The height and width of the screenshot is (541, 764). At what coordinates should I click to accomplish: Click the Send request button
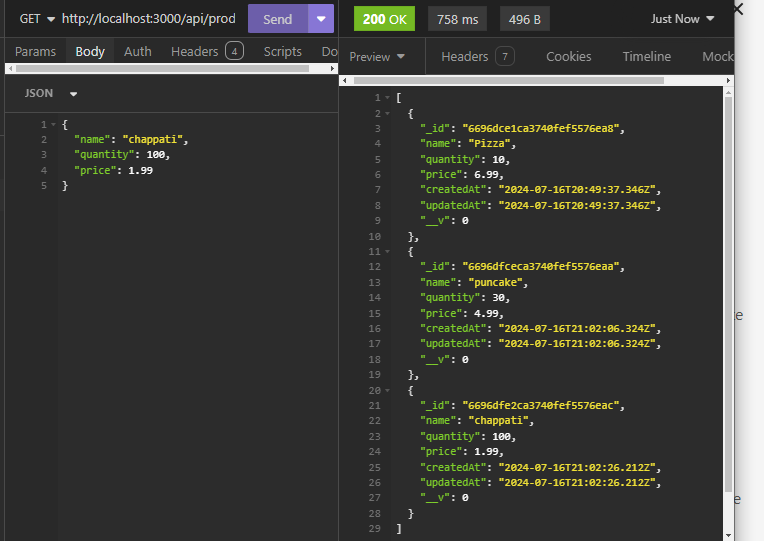(x=277, y=19)
